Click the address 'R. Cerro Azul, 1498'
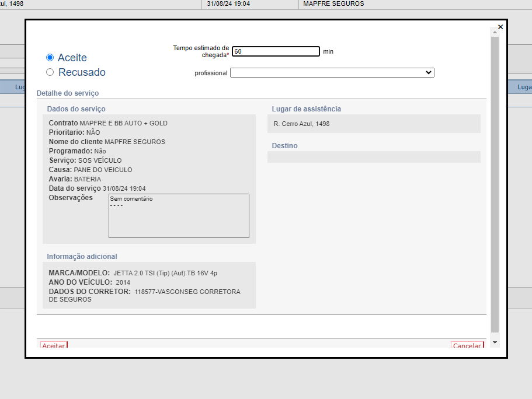Screen dimensions: 532x399 (x=301, y=124)
